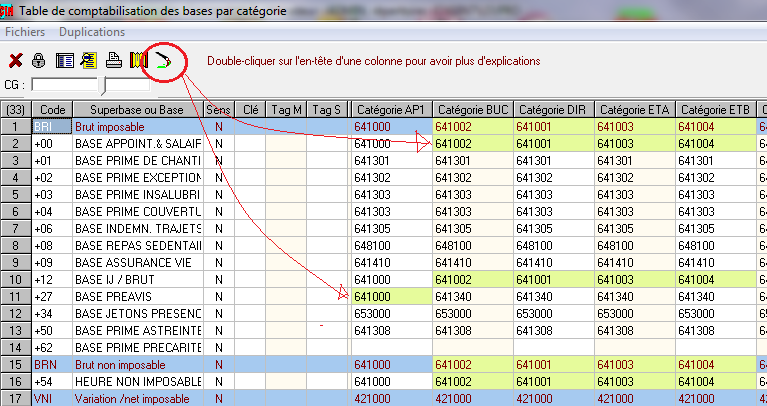Click 'HEURE NON IMPOSABLE' cell
767x406 pixels.
point(137,382)
